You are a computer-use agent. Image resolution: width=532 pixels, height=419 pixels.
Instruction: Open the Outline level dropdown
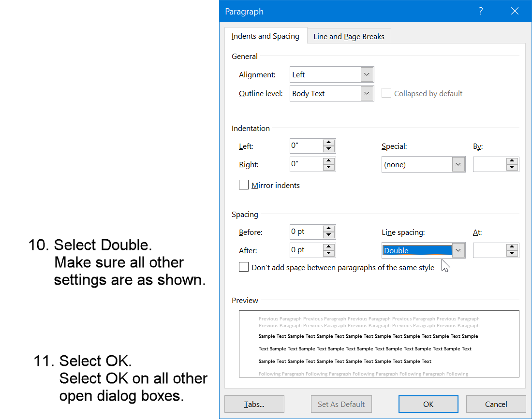pos(366,93)
